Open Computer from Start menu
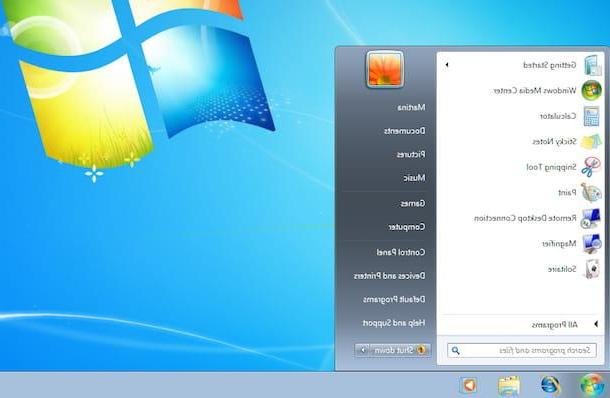The width and height of the screenshot is (610, 398). (407, 227)
